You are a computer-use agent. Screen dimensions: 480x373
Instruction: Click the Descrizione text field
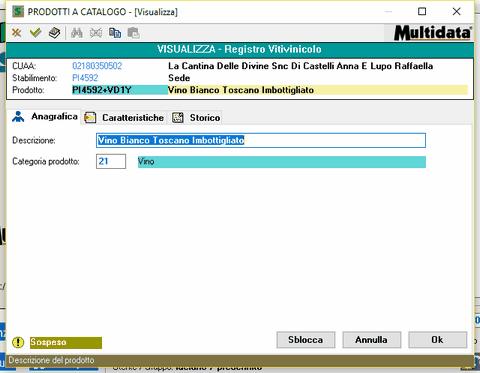pyautogui.click(x=261, y=140)
